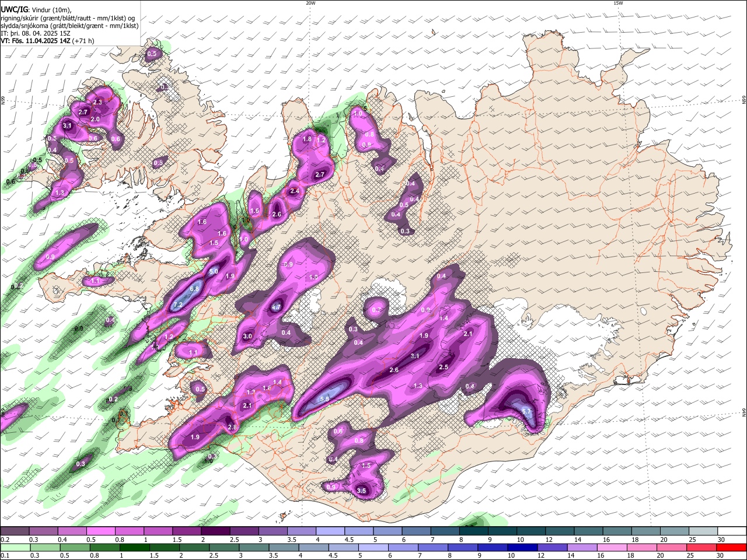Click the '(+71 h)' forecast offset
Image resolution: width=747 pixels, height=560 pixels.
pos(82,41)
